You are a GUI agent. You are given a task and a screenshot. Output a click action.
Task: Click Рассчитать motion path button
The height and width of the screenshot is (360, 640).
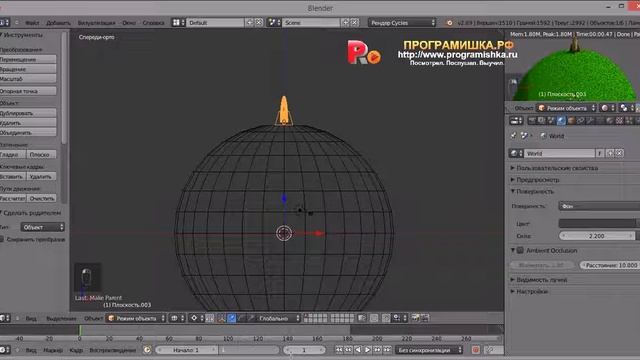(13, 198)
